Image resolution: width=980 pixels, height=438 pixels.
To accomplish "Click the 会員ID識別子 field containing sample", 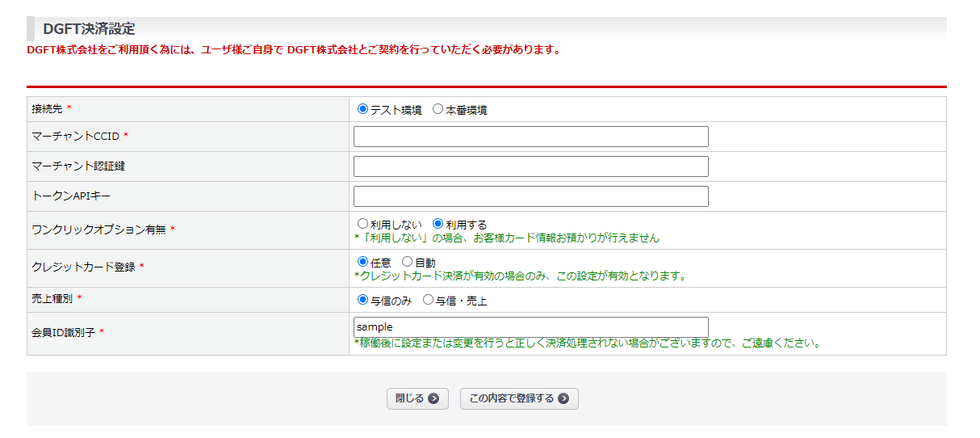I will (x=530, y=327).
